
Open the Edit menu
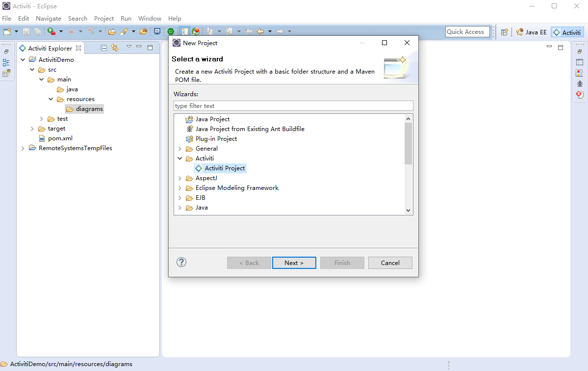pyautogui.click(x=23, y=18)
